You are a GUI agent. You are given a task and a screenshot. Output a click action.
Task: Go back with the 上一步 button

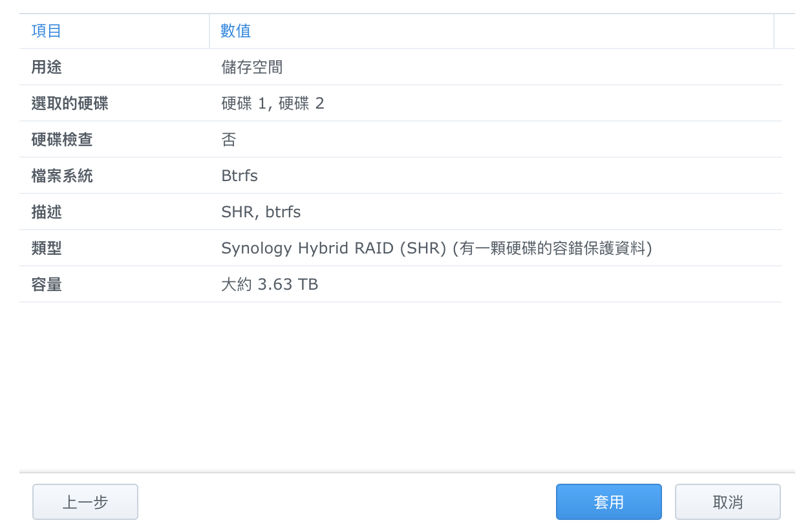(85, 502)
